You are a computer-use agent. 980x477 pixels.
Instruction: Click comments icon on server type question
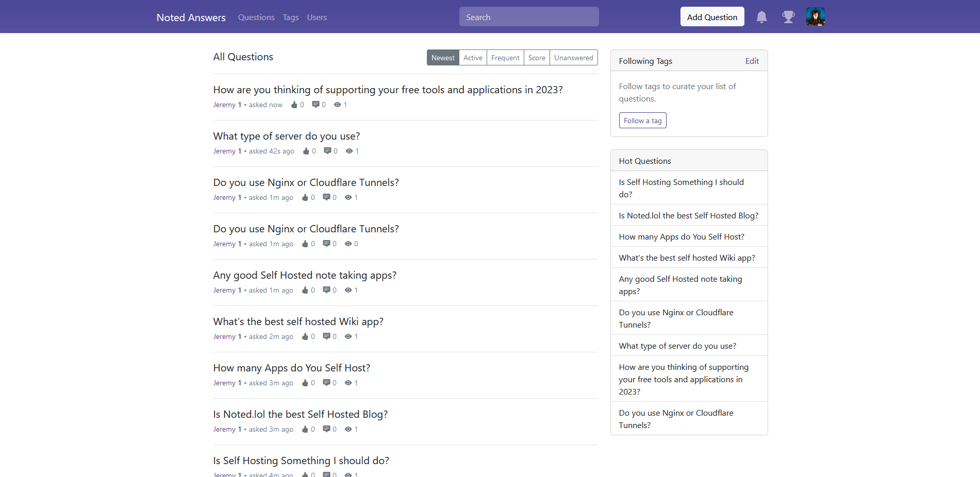[327, 151]
